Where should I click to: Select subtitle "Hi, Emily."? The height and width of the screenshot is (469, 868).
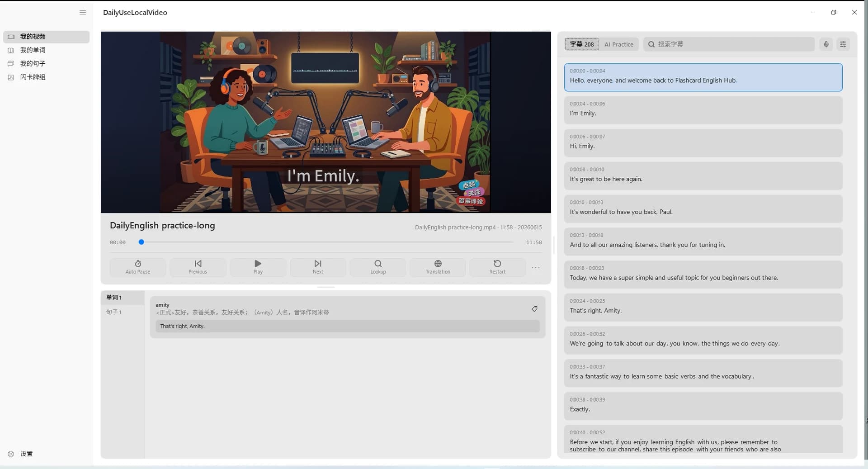click(x=703, y=143)
